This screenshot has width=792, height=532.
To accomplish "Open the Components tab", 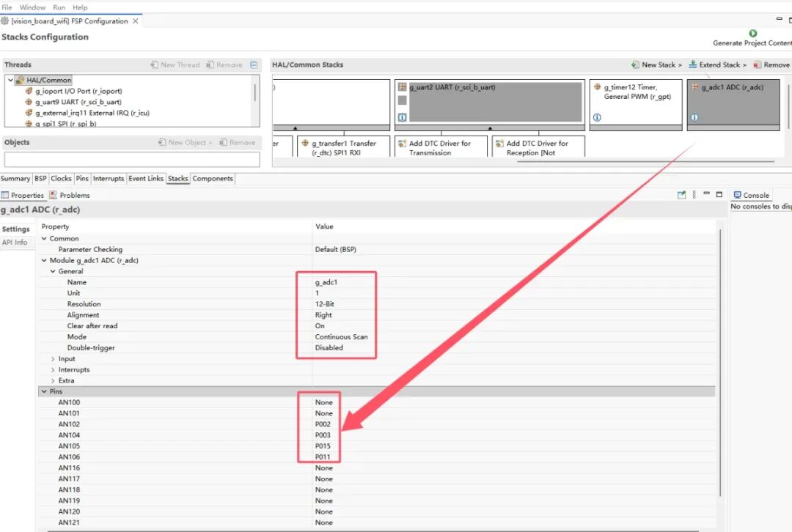I will click(213, 178).
